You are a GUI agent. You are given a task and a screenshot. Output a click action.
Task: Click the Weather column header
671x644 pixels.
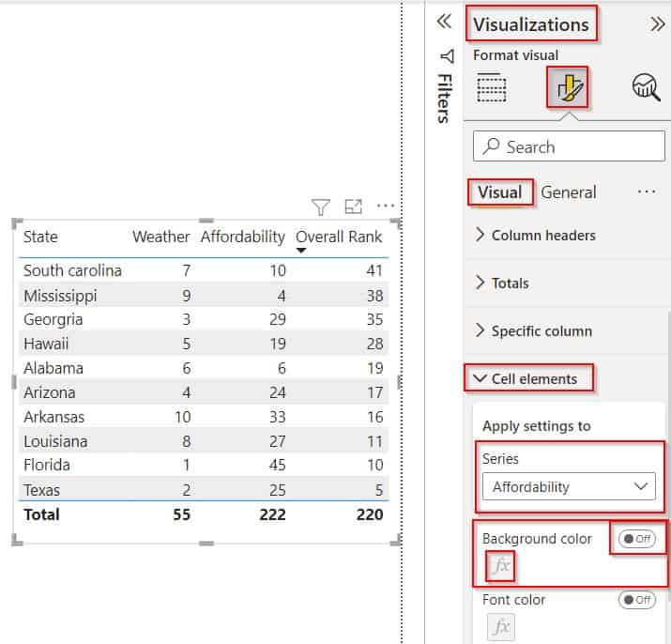[160, 237]
